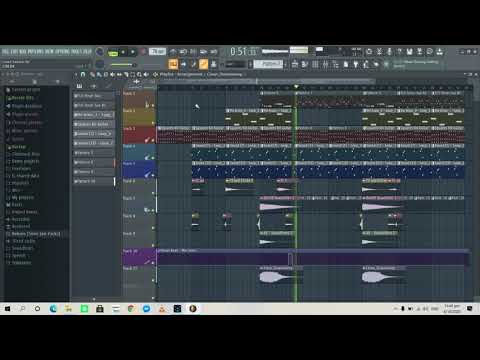Click the save disk icon in top toolbar
The height and width of the screenshot is (360, 480).
click(409, 52)
